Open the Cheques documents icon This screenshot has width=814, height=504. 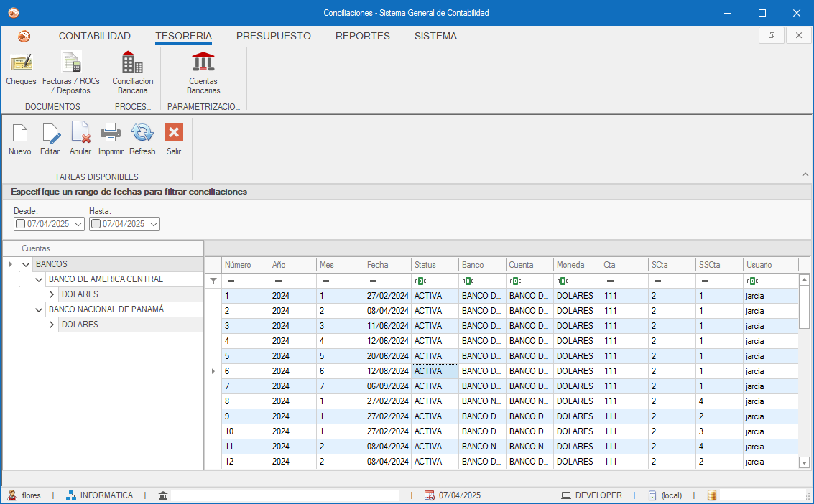(22, 69)
